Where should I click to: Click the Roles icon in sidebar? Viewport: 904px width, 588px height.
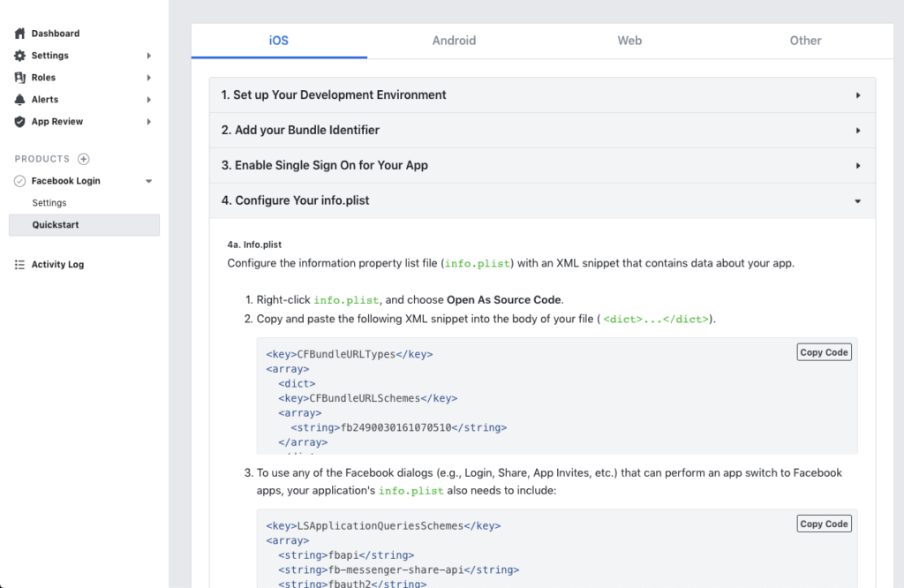click(x=19, y=77)
